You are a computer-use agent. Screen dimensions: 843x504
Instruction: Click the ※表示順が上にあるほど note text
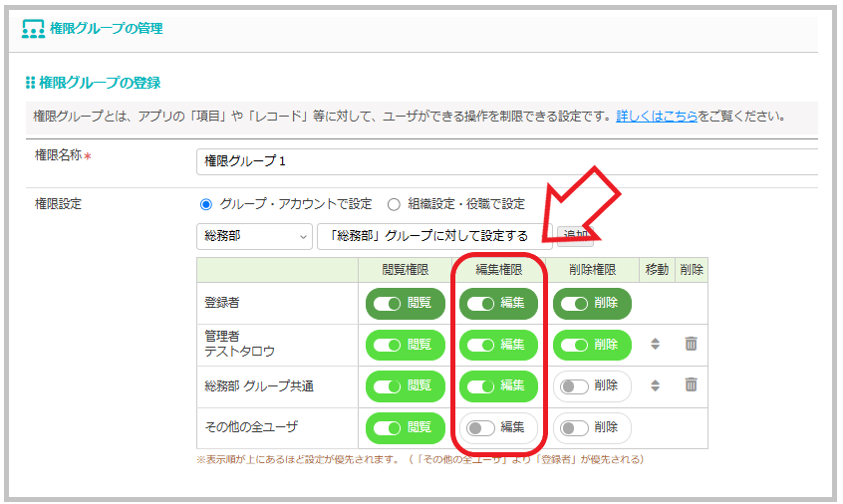coord(420,460)
